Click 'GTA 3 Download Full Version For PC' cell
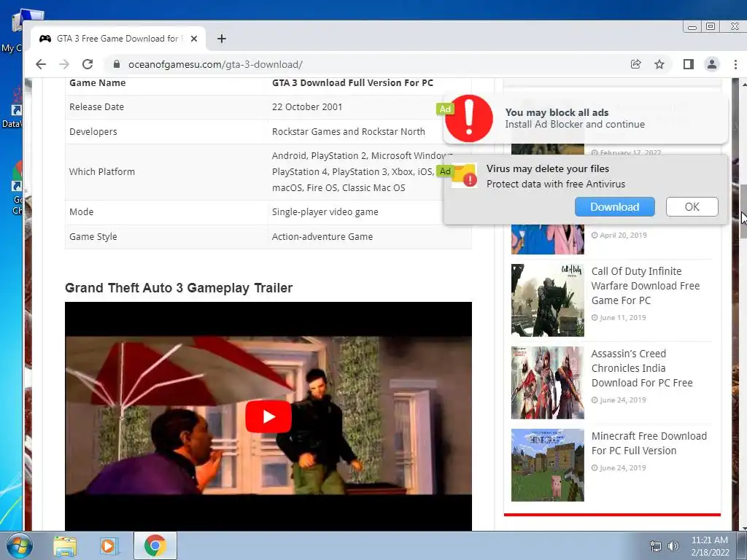The image size is (747, 560). coord(352,83)
